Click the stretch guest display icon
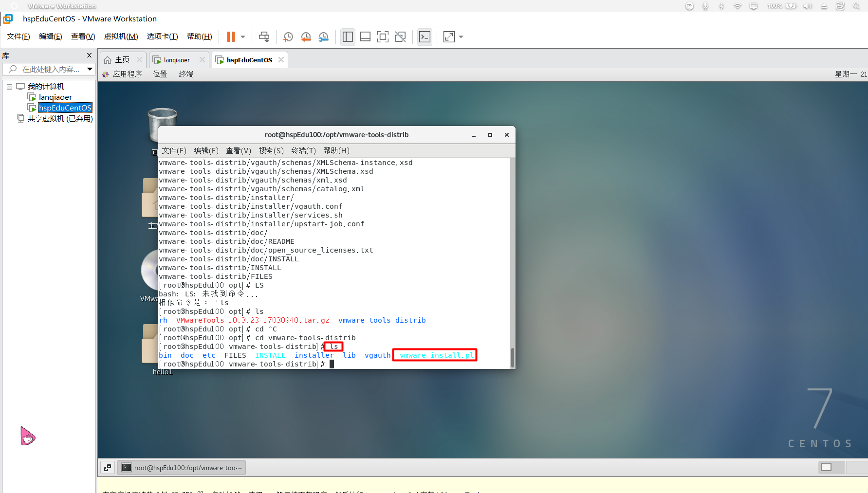Screen dimensions: 868x493 coord(449,37)
